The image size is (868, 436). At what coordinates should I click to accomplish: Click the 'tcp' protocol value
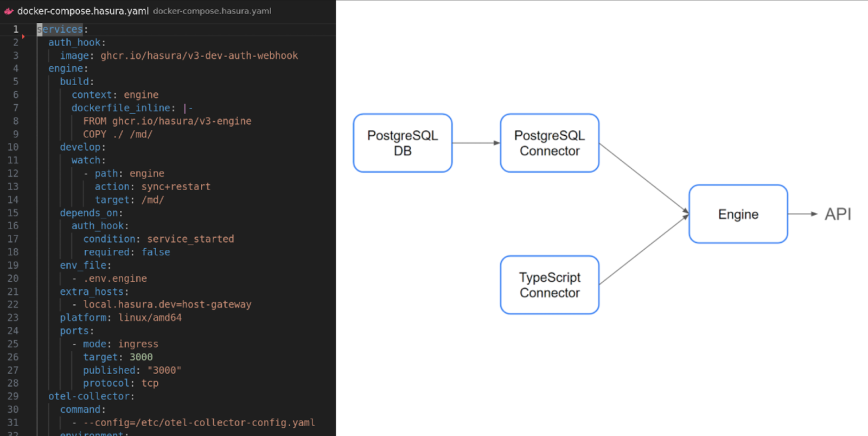150,383
